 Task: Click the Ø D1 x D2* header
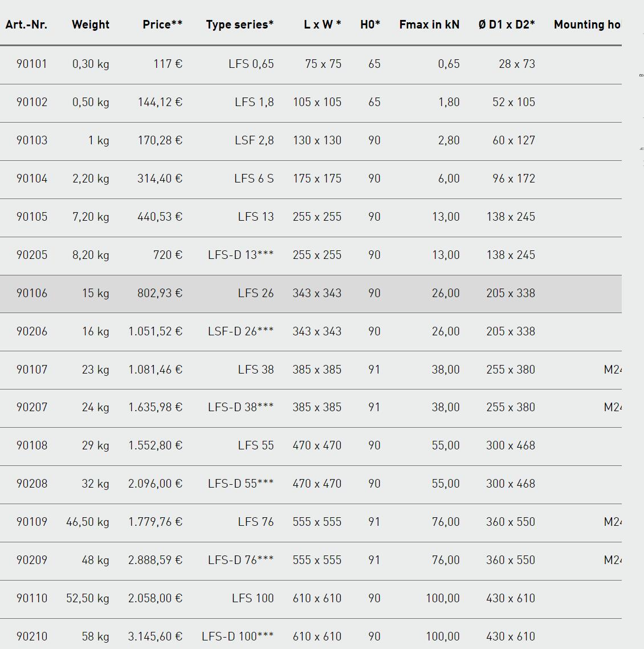[507, 25]
